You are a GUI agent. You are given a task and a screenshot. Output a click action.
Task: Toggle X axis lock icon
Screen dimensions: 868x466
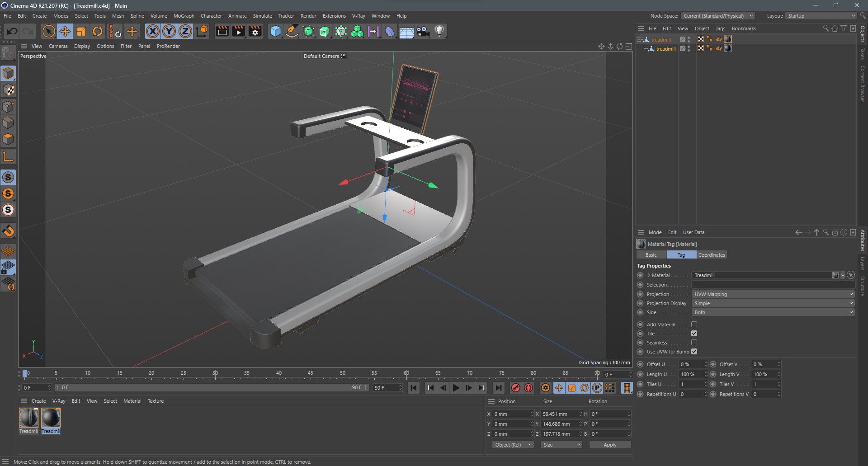(153, 31)
